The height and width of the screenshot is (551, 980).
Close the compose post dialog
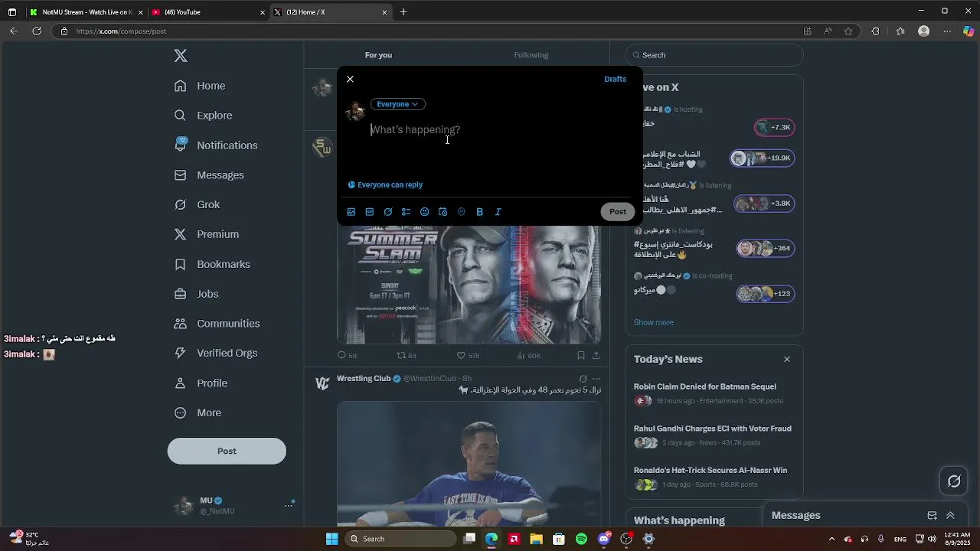(350, 79)
